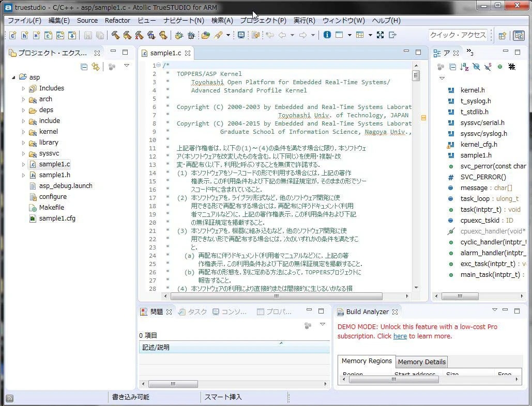Select asp_debug.launch in project tree
Screen dimensions: 532x406
(66, 186)
